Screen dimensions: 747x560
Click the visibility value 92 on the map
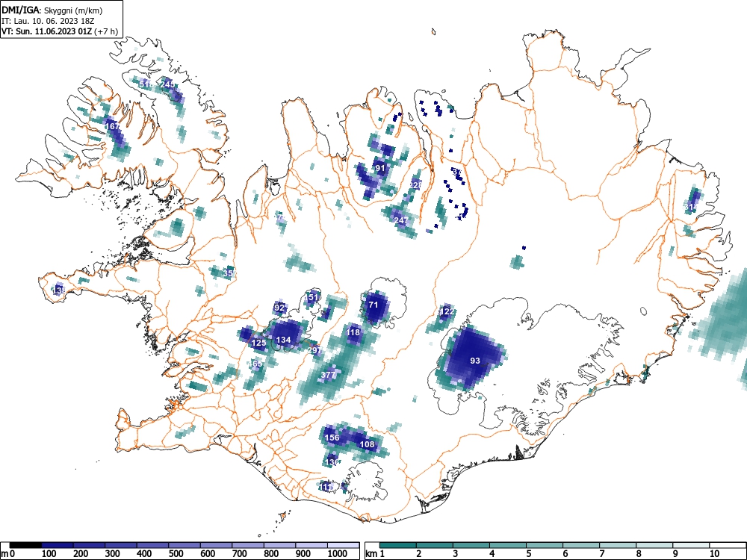[x=279, y=308]
